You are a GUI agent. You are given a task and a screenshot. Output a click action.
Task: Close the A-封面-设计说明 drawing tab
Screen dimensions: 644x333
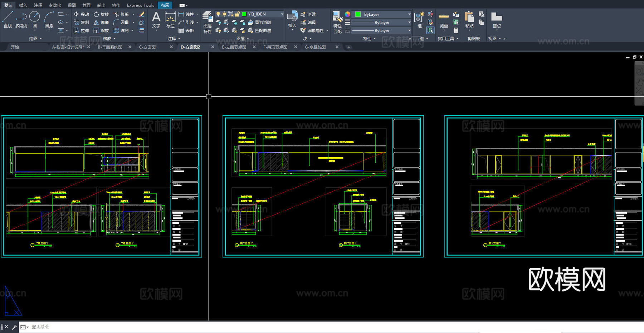pyautogui.click(x=89, y=47)
